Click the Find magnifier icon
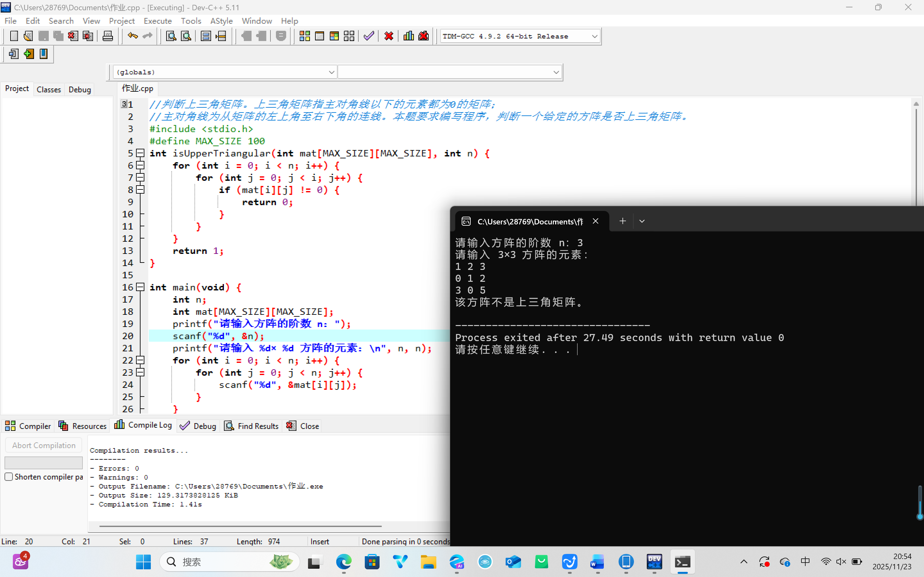 pyautogui.click(x=171, y=36)
